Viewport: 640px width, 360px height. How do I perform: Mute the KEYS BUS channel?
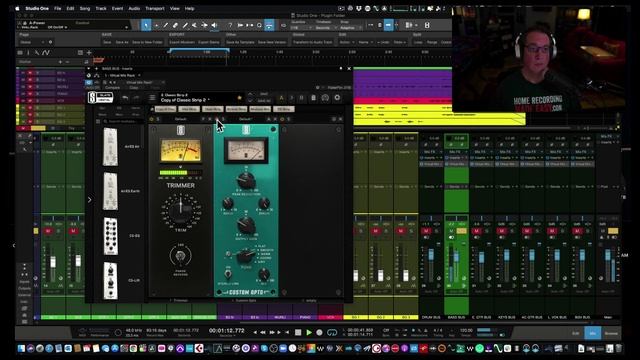click(502, 231)
